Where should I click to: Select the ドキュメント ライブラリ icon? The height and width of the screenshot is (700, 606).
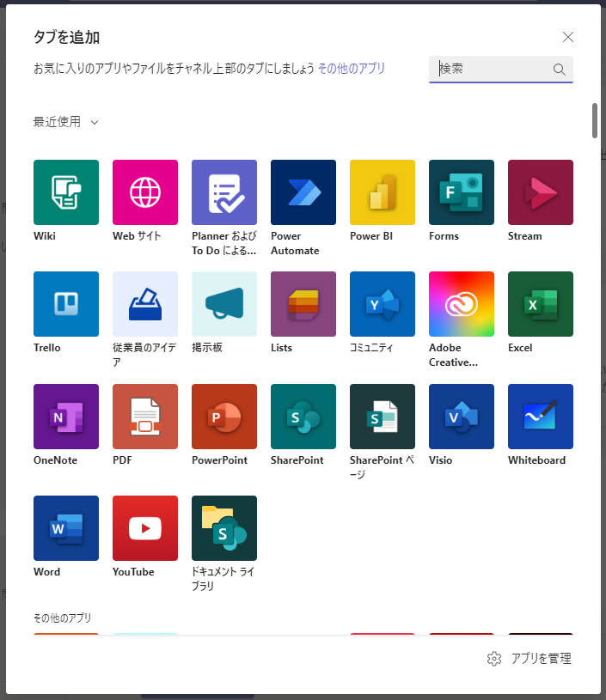(x=224, y=528)
